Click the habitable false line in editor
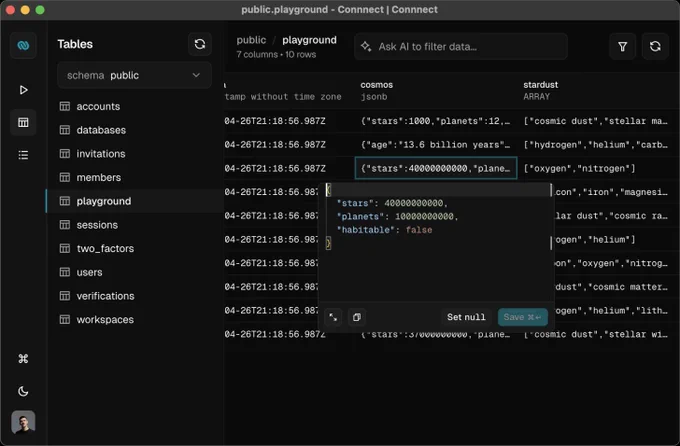 (x=384, y=230)
